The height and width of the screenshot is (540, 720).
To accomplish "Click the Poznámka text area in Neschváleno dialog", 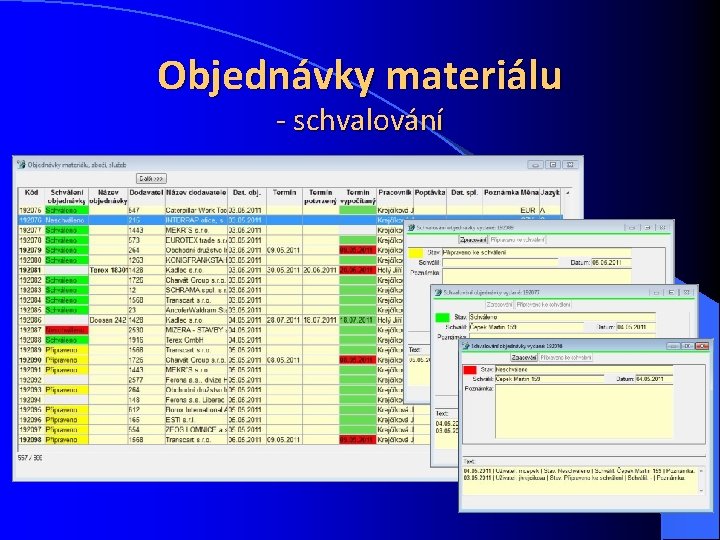I will [x=584, y=411].
